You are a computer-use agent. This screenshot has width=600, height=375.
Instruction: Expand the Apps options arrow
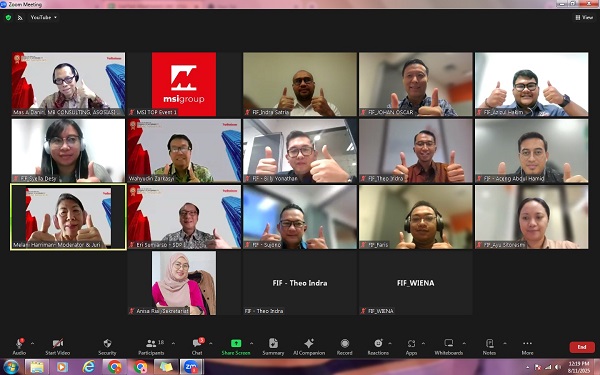(423, 343)
